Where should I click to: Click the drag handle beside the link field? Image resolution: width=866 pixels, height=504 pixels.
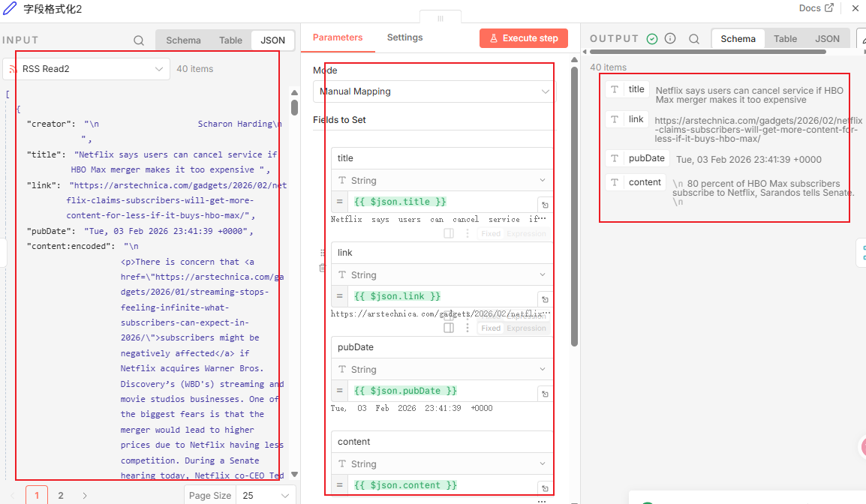323,253
